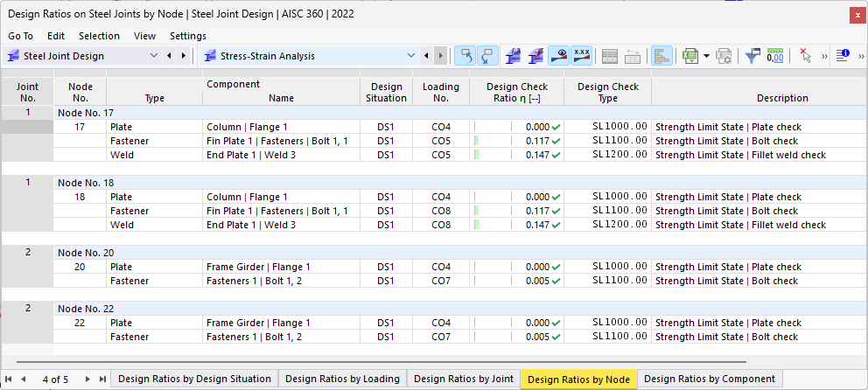This screenshot has height=390, width=868.
Task: Select the 'Node No. 18' group row
Action: click(460, 183)
